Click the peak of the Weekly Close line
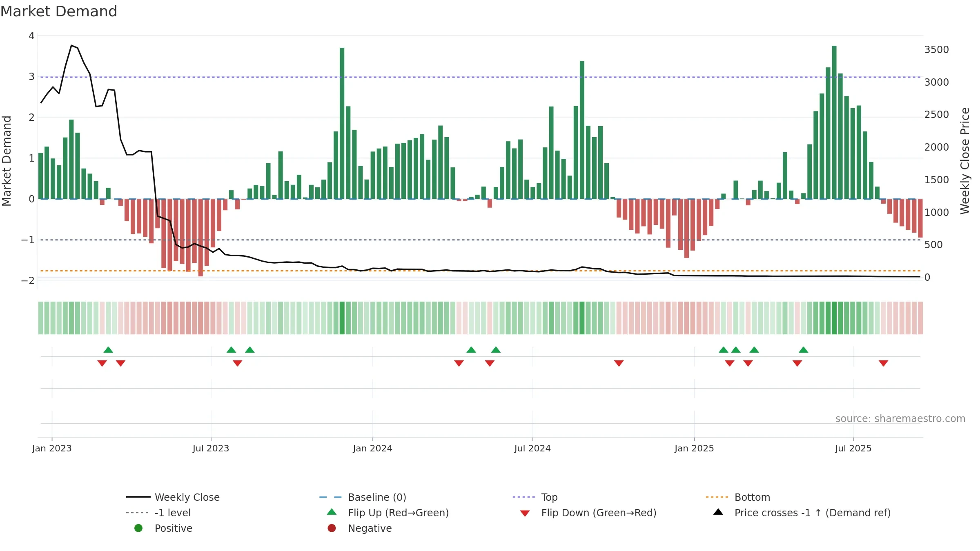 coord(71,45)
